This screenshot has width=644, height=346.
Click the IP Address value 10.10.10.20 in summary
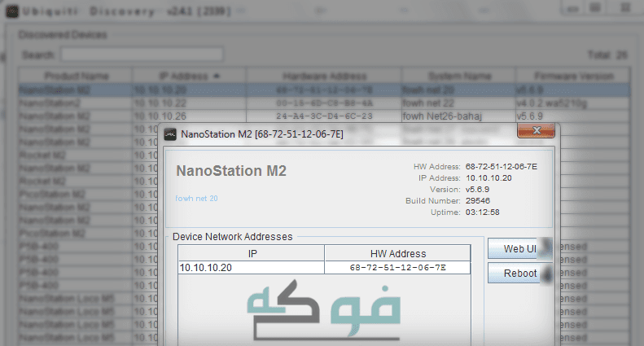488,178
